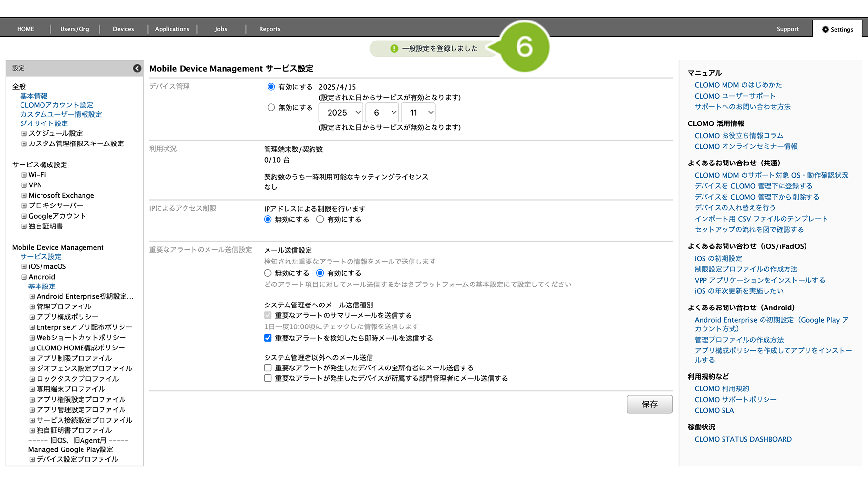Select 無効にする for device management
This screenshot has height=488, width=868.
tap(271, 107)
